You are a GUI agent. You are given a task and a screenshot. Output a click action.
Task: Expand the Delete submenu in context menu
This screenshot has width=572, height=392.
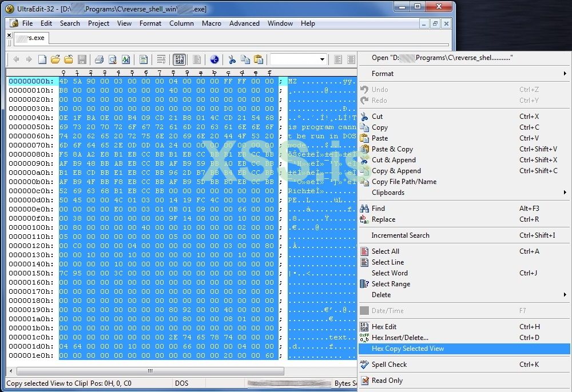[464, 295]
